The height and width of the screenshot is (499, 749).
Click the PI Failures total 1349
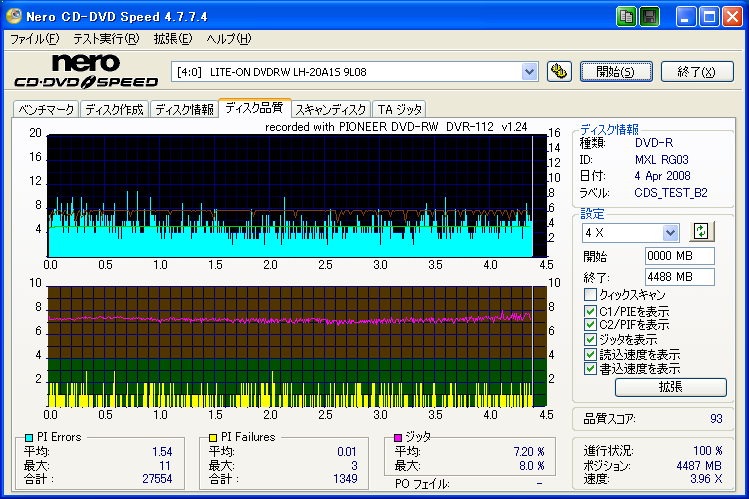pos(345,478)
